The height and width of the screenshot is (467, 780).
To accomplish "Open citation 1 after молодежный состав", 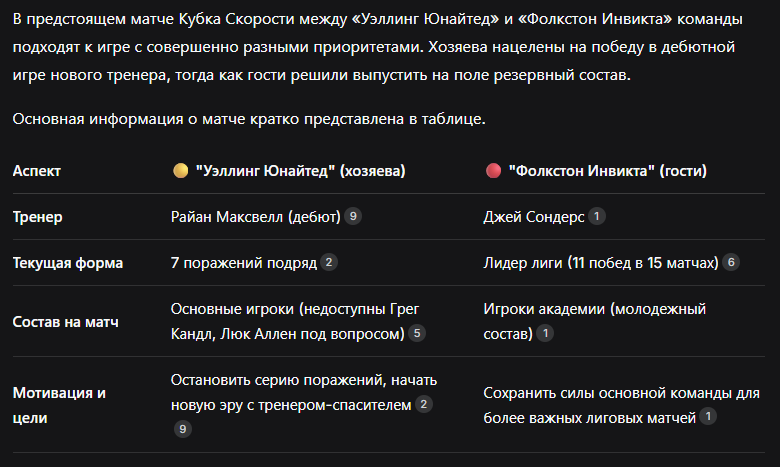I will (545, 333).
